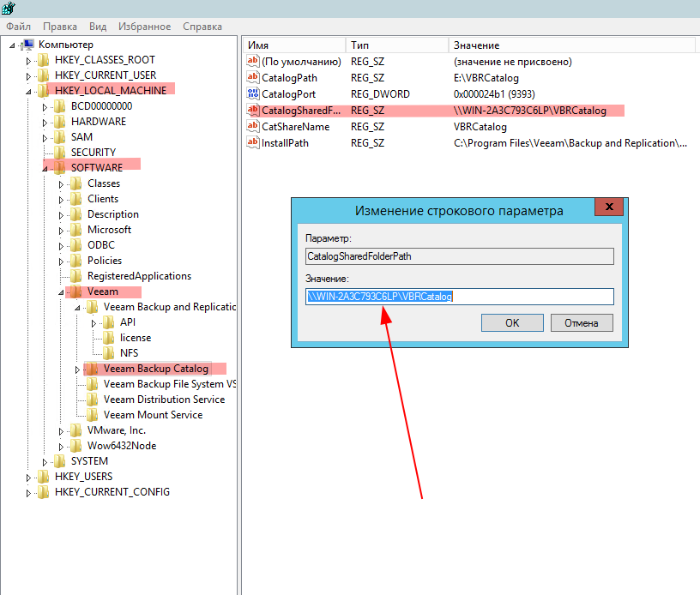The height and width of the screenshot is (595, 700).
Task: Click the DWORD icon for CatalogPort
Action: click(x=253, y=93)
